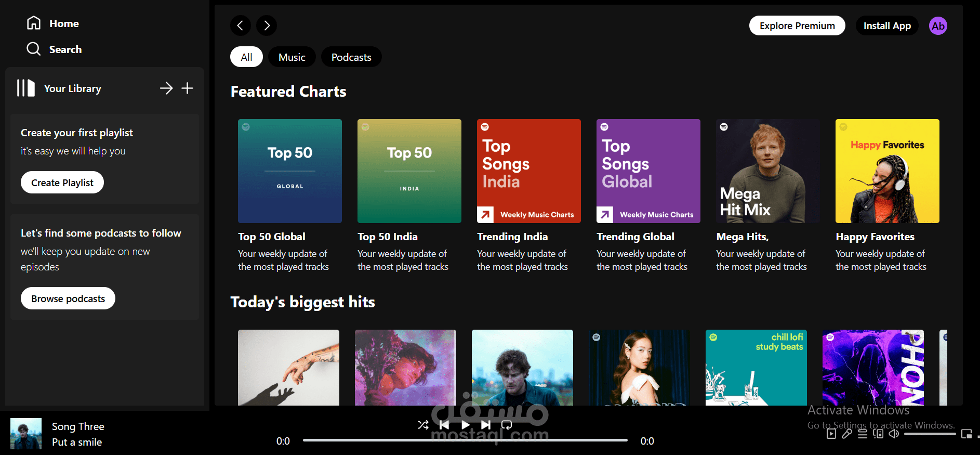
Task: Click the Top 50 India title text
Action: (x=388, y=237)
